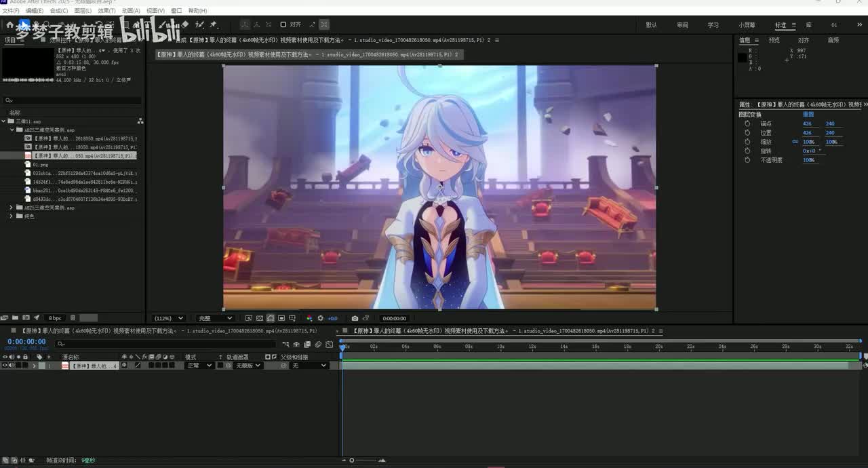The image size is (868, 468).
Task: Enable frame blending icon in timeline
Action: [307, 345]
